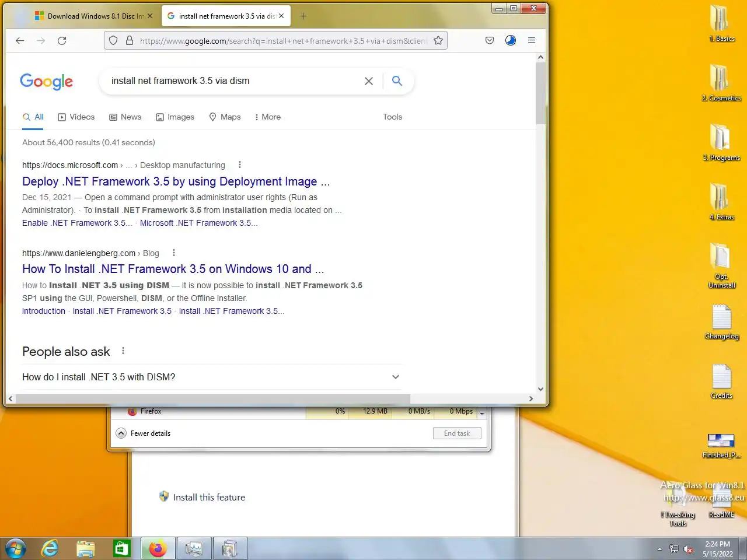747x560 pixels.
Task: Open the 3. Programs desktop folder
Action: pyautogui.click(x=721, y=142)
